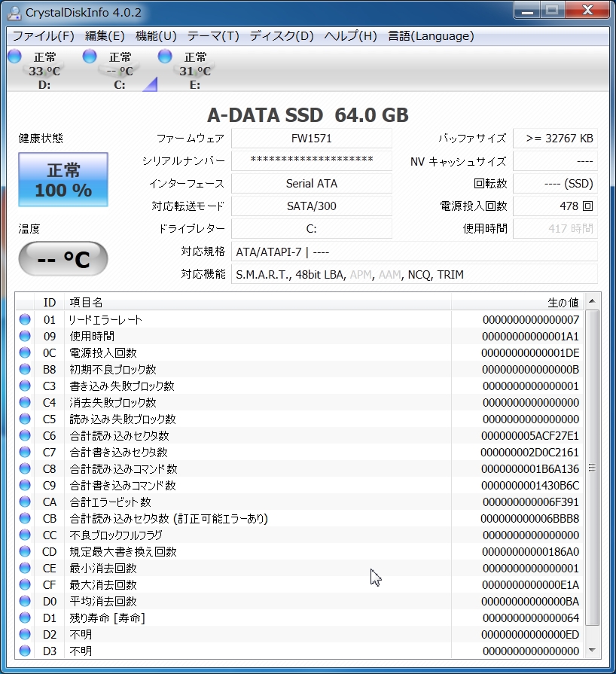This screenshot has width=616, height=674.
Task: Click the supported features field with TRIM
Action: pos(414,274)
